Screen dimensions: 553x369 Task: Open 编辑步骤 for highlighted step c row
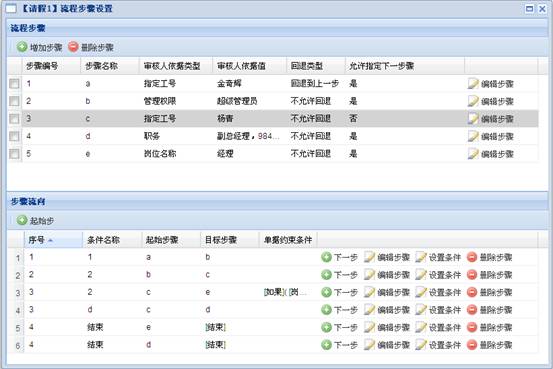click(490, 119)
